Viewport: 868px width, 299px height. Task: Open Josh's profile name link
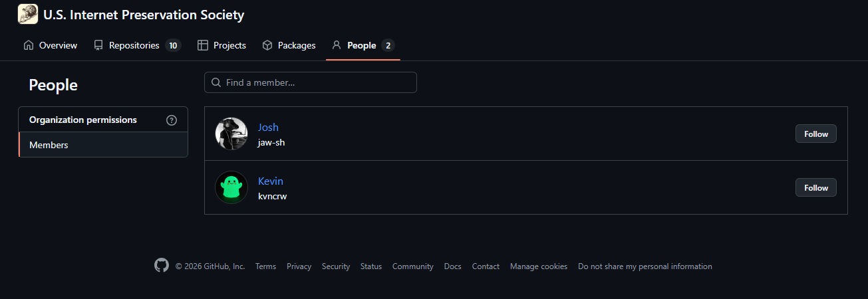point(268,127)
